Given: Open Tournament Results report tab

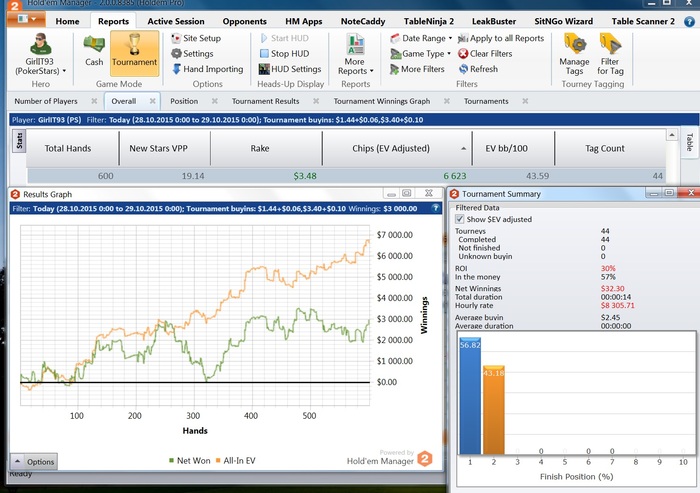Looking at the screenshot, I should pos(265,101).
